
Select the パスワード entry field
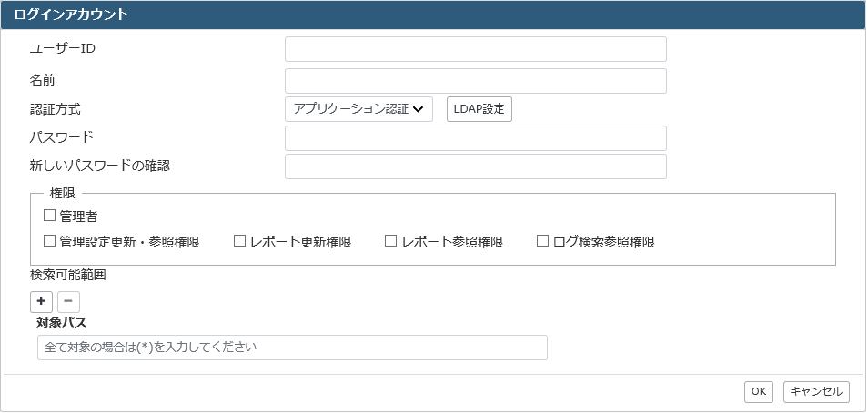click(476, 138)
